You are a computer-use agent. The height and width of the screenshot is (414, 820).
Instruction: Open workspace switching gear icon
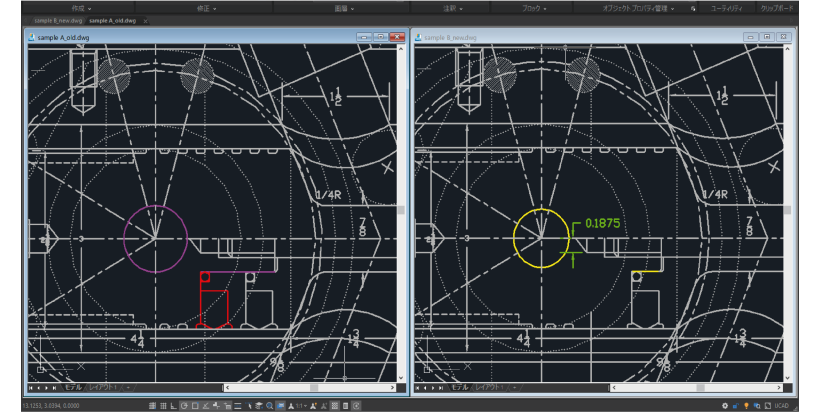pos(725,406)
